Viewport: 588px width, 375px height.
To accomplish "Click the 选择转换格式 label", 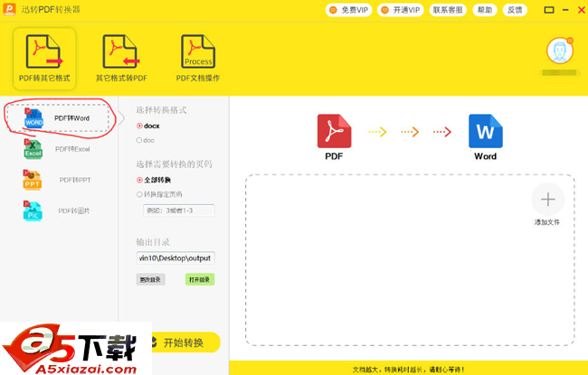I will tap(161, 110).
